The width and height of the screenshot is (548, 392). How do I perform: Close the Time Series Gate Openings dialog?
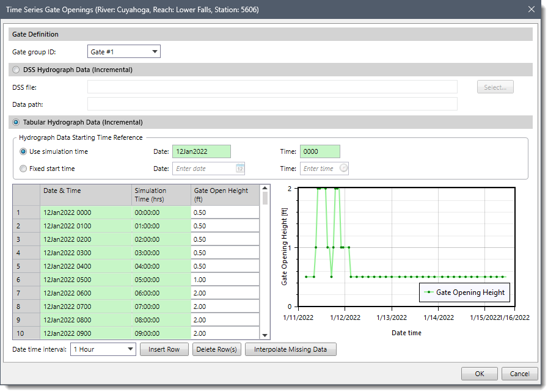tap(532, 9)
